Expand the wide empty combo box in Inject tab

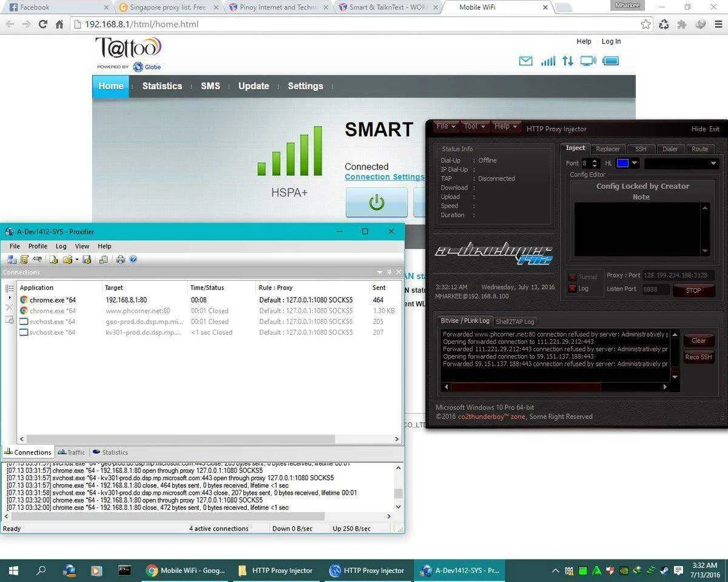pyautogui.click(x=681, y=163)
